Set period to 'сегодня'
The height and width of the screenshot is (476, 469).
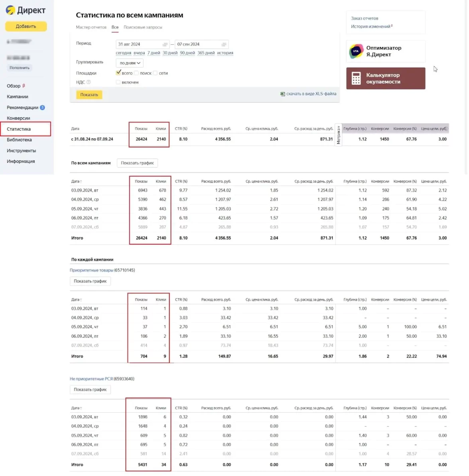(x=123, y=53)
